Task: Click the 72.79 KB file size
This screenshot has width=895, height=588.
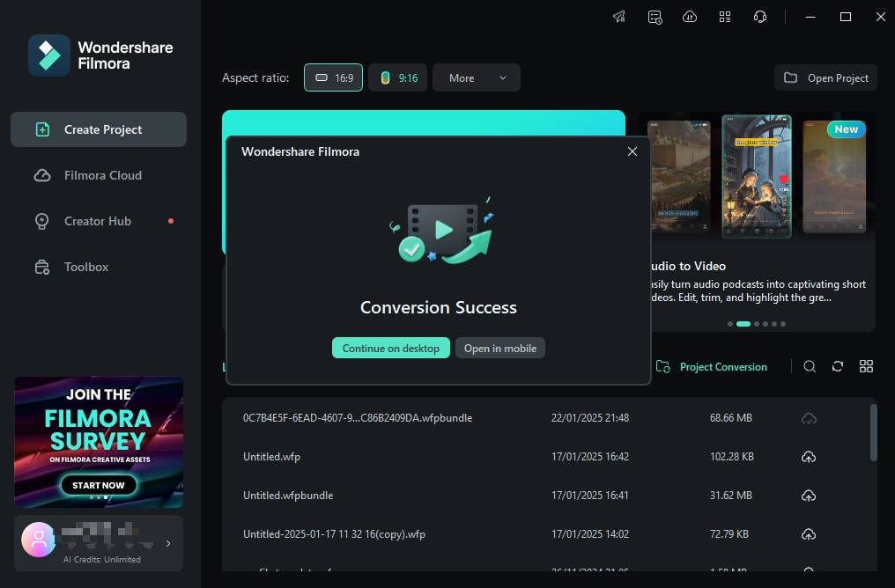Action: coord(729,534)
